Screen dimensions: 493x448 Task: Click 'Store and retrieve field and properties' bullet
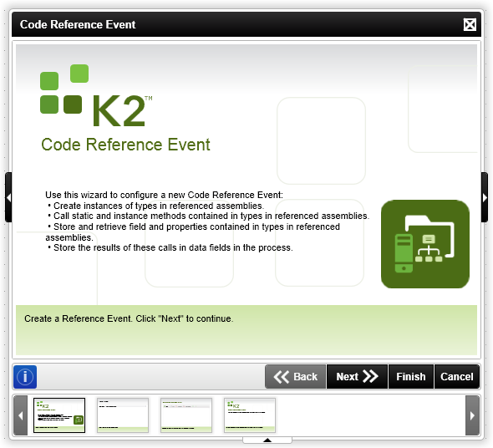point(193,232)
